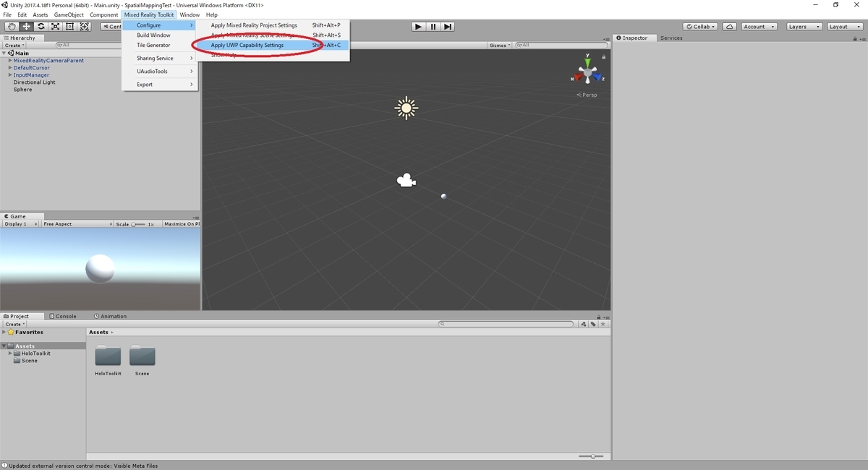Expand the Favorites section in Project

tap(4, 332)
